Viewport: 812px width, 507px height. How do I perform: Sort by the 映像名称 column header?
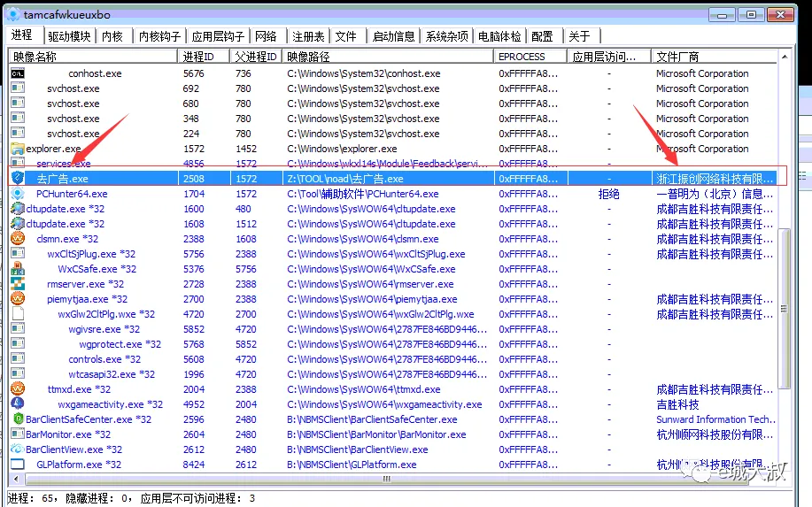point(93,57)
